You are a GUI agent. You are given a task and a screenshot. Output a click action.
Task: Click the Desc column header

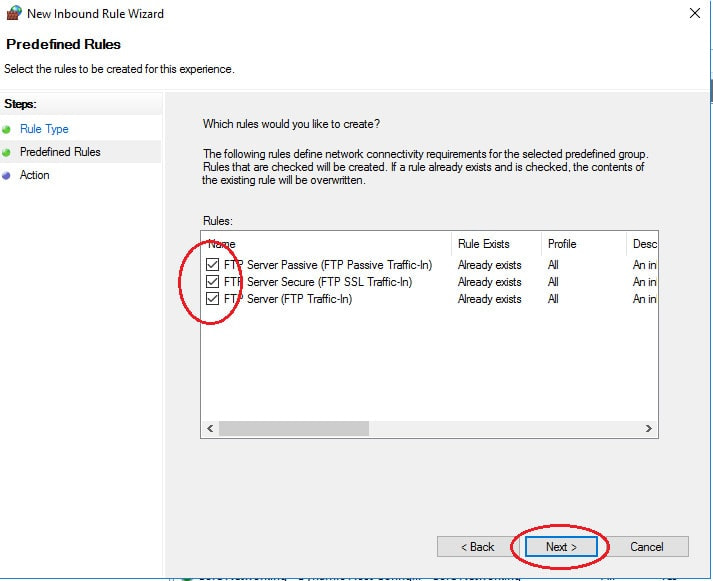(x=642, y=244)
